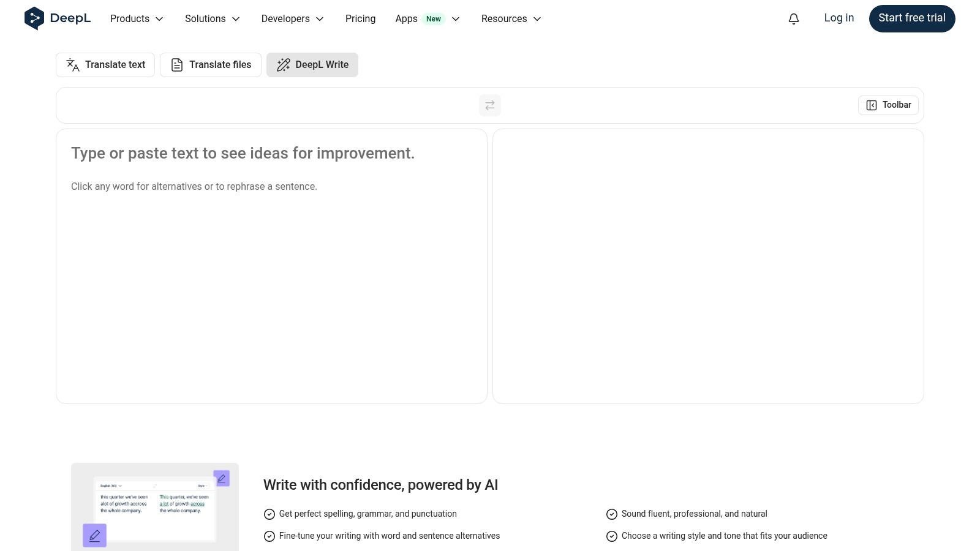
Task: Click the improved text output panel
Action: click(x=708, y=266)
